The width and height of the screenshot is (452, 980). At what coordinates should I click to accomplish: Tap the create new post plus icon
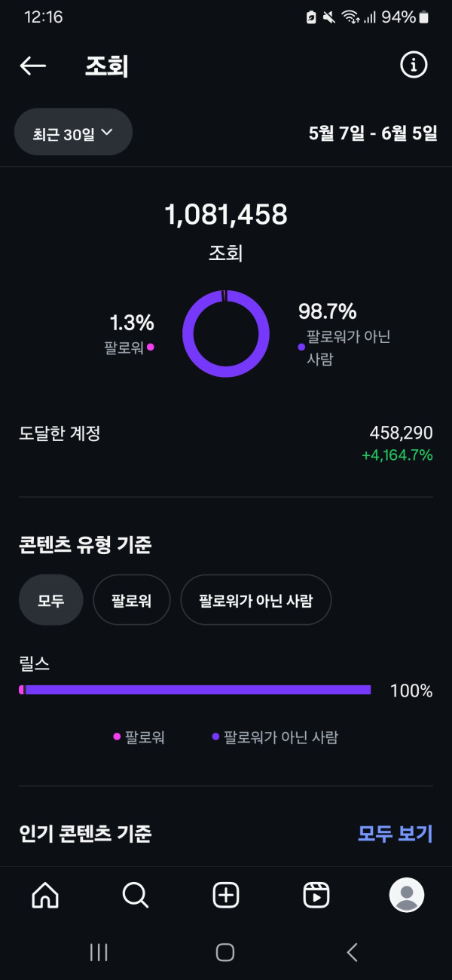(x=226, y=895)
